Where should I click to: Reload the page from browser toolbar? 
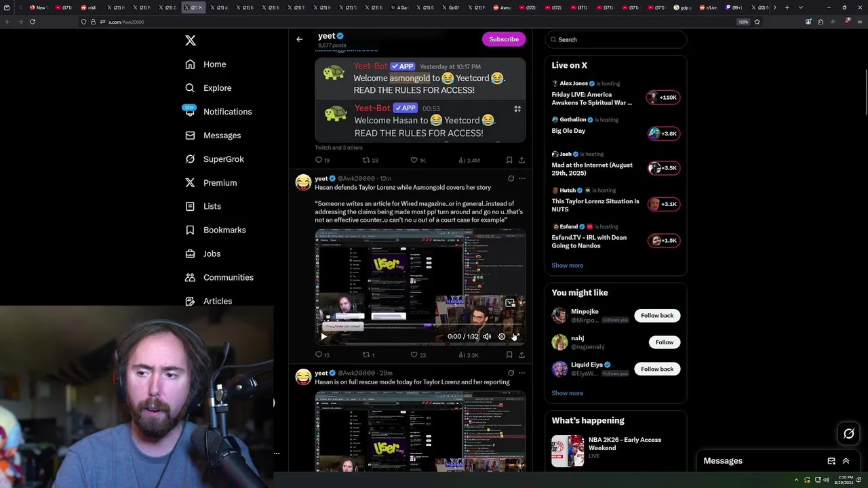click(x=32, y=22)
